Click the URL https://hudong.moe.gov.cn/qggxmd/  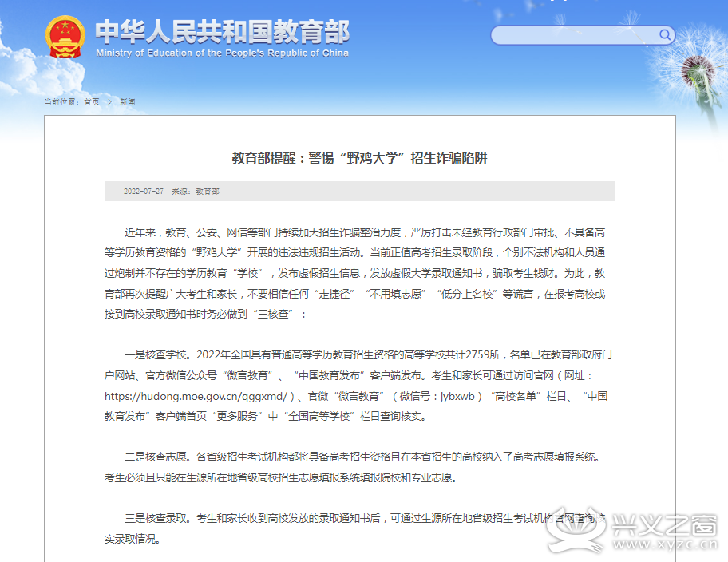coord(196,396)
